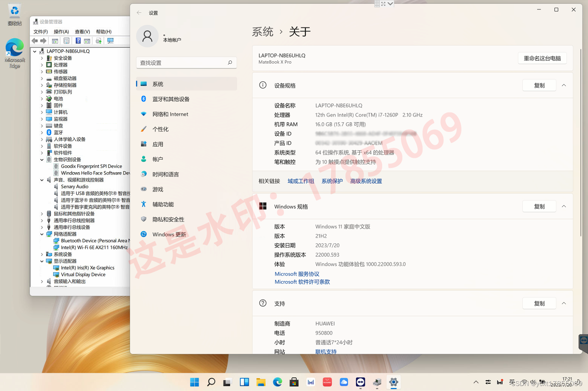Click 查找设置 search field
The width and height of the screenshot is (588, 391).
point(186,62)
